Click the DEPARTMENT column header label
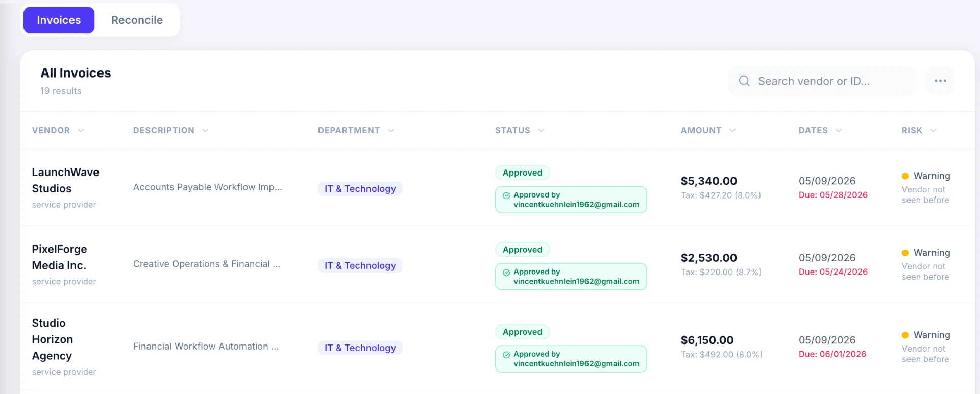 (349, 130)
